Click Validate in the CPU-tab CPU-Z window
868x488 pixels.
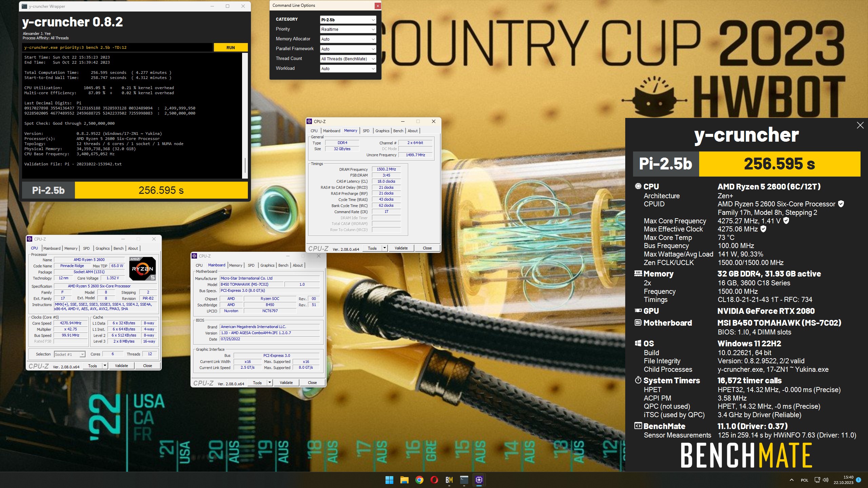pos(121,366)
